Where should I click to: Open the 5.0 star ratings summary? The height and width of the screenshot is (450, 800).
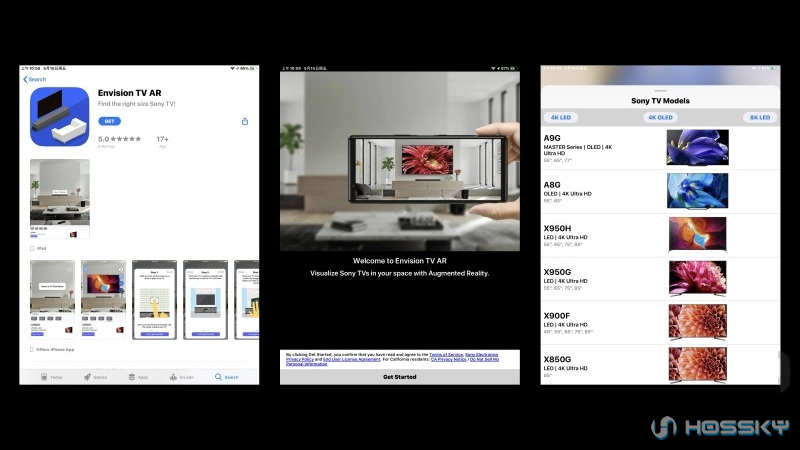(x=119, y=141)
